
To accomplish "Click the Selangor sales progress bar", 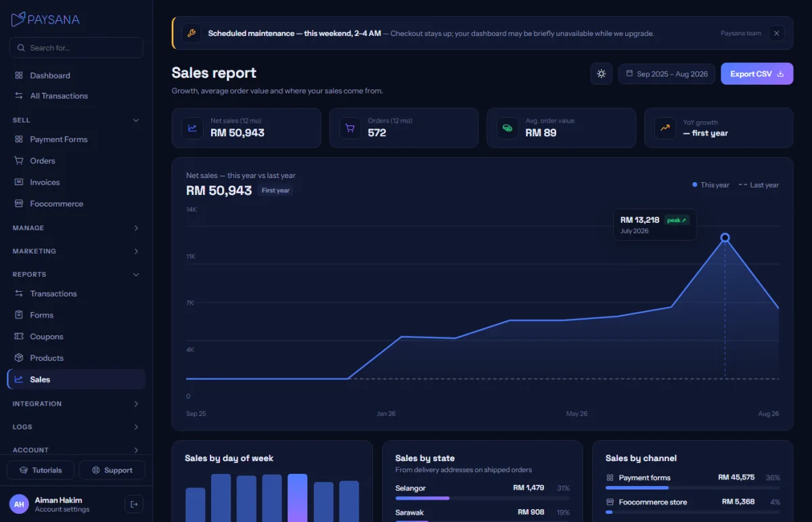I will point(482,498).
